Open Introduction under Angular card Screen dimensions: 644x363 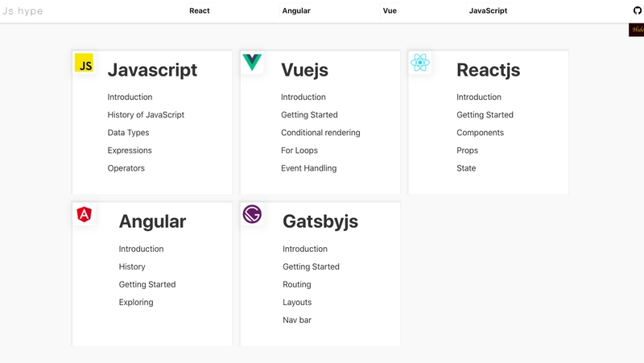142,249
